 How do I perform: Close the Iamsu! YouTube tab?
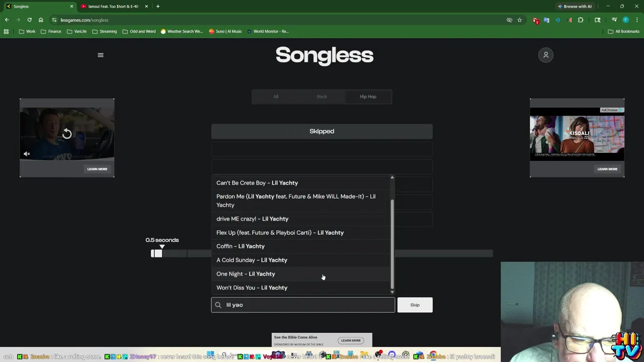pos(146,7)
